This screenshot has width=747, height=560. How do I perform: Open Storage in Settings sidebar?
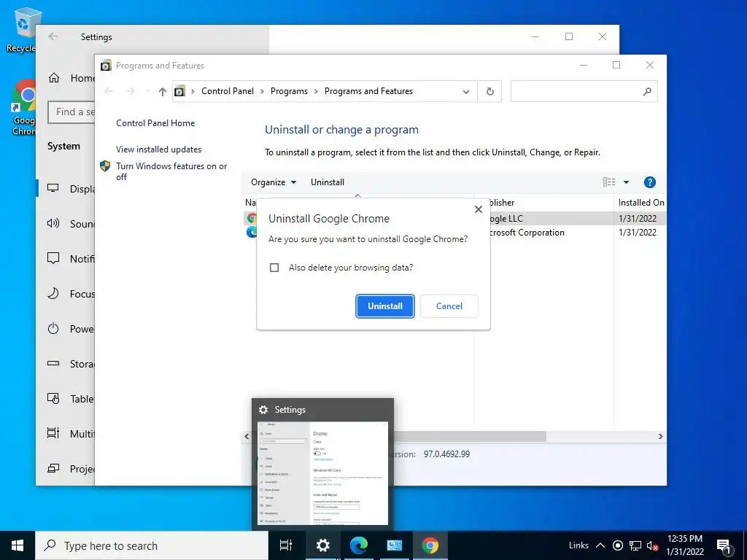(x=66, y=363)
